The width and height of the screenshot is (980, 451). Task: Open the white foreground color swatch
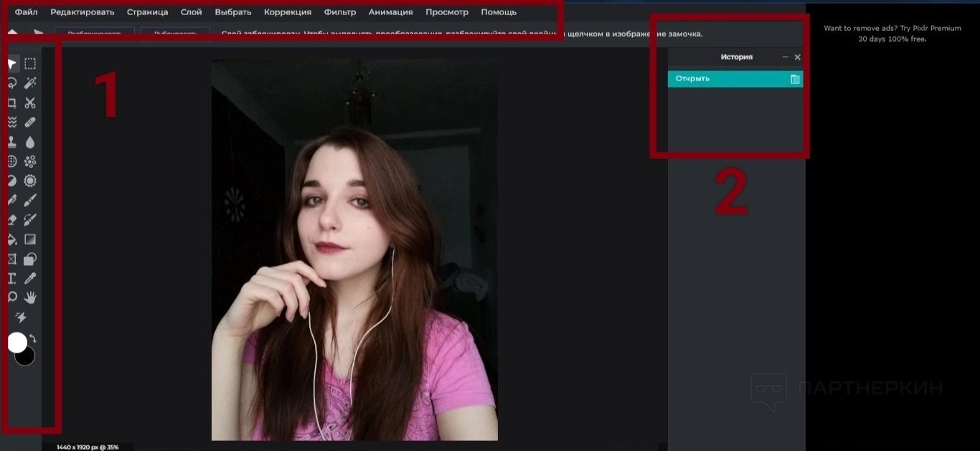pos(17,343)
